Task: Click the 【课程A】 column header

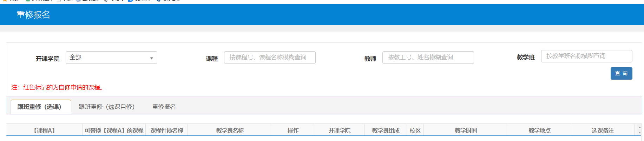Action: (44, 130)
